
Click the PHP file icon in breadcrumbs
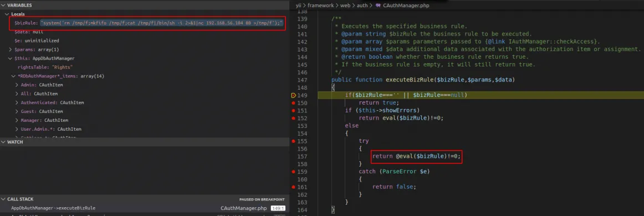click(x=377, y=6)
